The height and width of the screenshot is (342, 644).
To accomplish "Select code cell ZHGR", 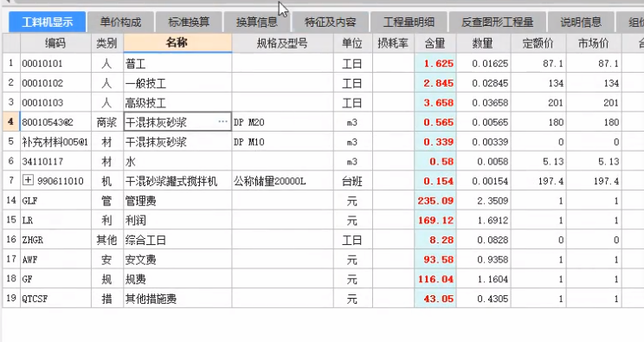I will coord(55,240).
